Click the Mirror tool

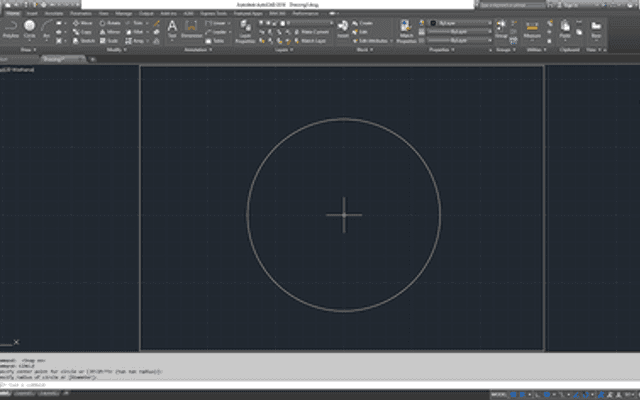110,32
